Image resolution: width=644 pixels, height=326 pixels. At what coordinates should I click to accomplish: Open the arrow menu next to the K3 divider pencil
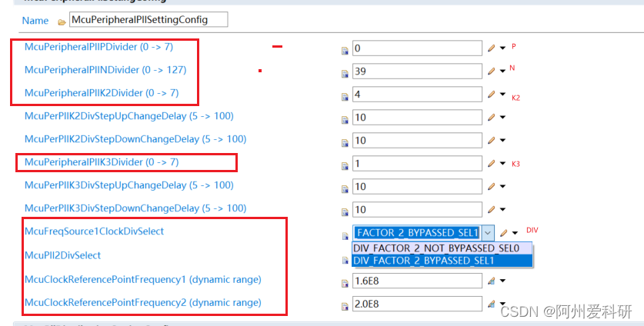click(502, 164)
